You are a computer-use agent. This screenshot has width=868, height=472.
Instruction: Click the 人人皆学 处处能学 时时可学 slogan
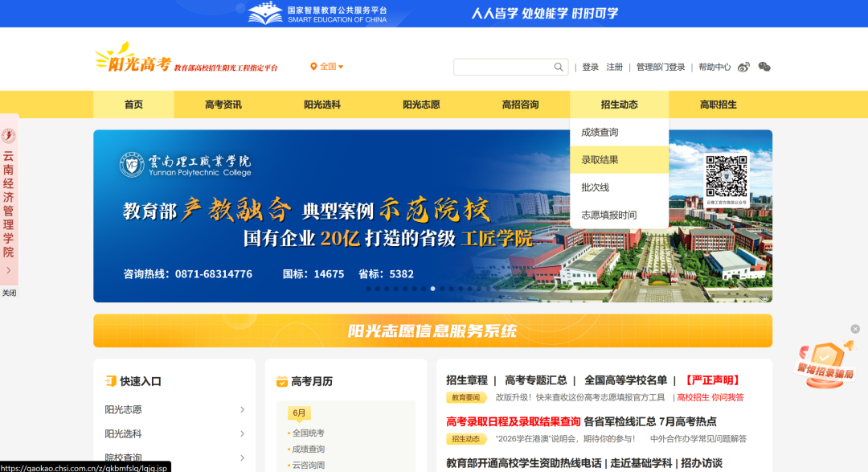pos(545,14)
